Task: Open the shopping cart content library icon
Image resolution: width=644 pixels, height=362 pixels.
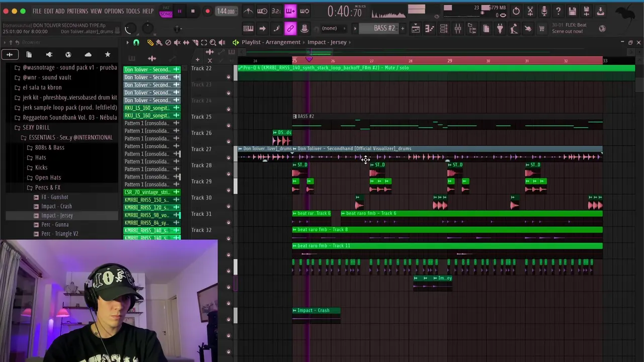Action: (542, 29)
